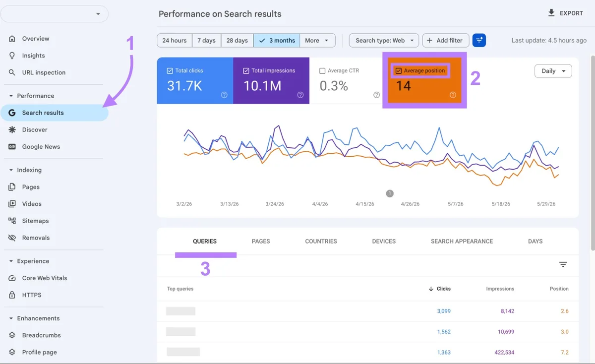Click the Discover asterisk icon
595x364 pixels.
(x=12, y=129)
